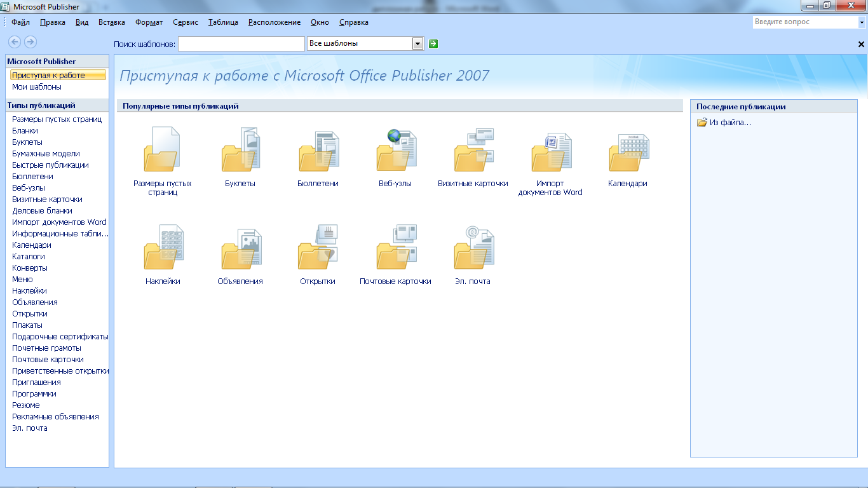The width and height of the screenshot is (868, 488).
Task: Open the Формат menu
Action: click(x=149, y=22)
